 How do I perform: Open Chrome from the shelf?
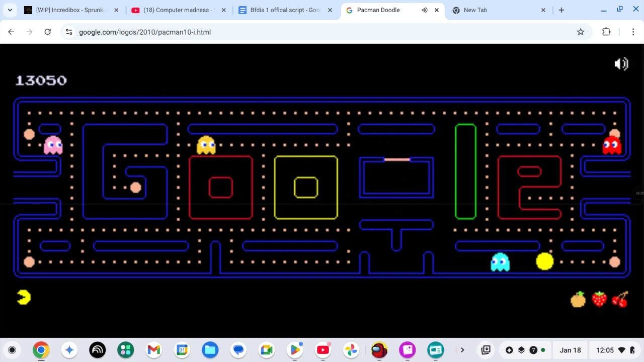pos(41,350)
